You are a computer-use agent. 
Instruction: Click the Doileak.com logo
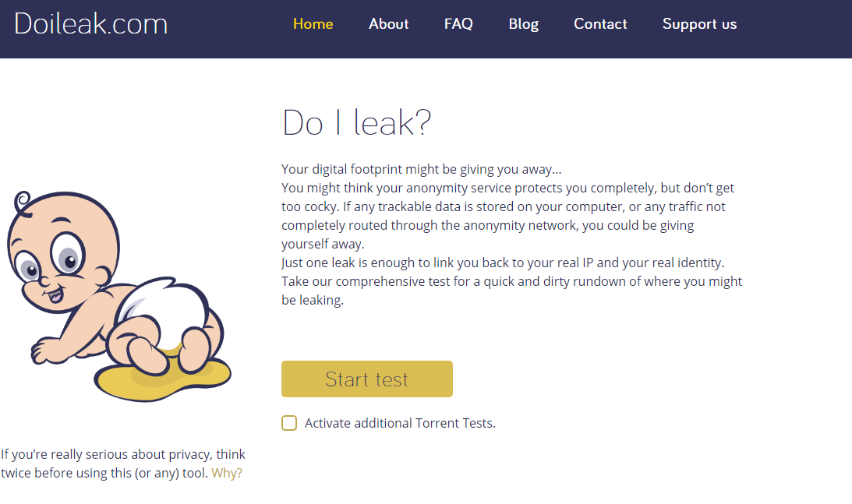90,23
